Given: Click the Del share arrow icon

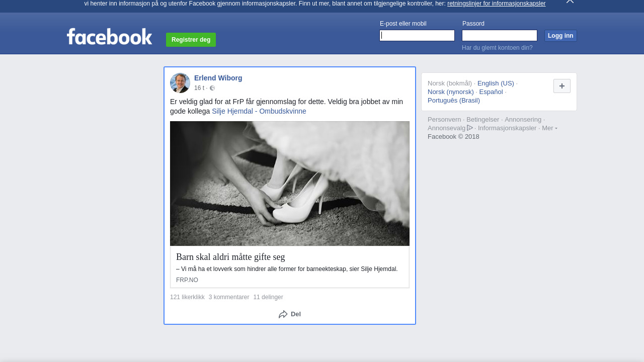Looking at the screenshot, I should tap(283, 314).
